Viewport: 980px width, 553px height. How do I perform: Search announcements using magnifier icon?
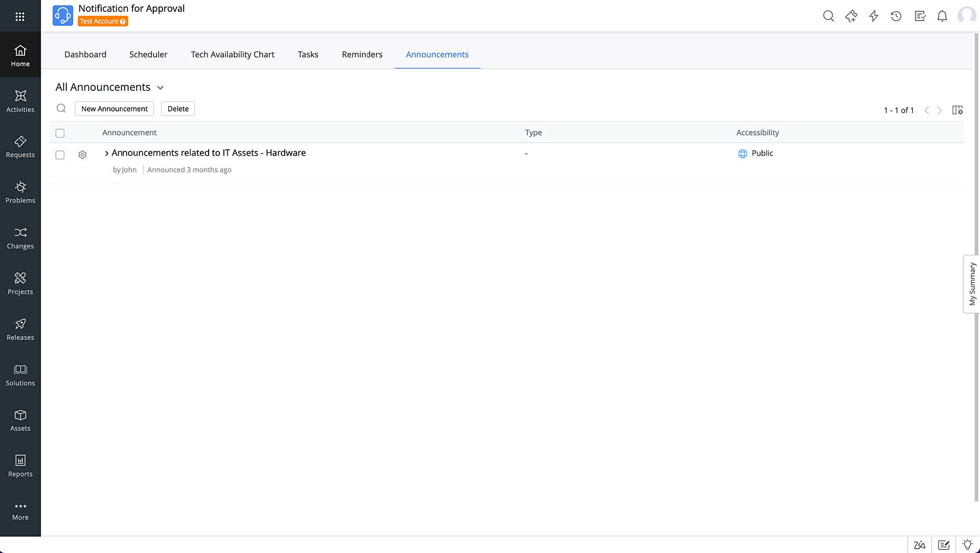61,109
